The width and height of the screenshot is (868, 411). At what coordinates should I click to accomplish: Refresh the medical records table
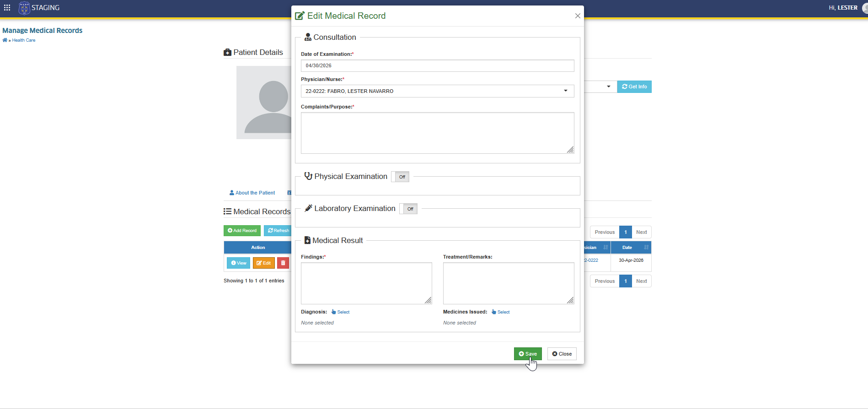coord(278,231)
